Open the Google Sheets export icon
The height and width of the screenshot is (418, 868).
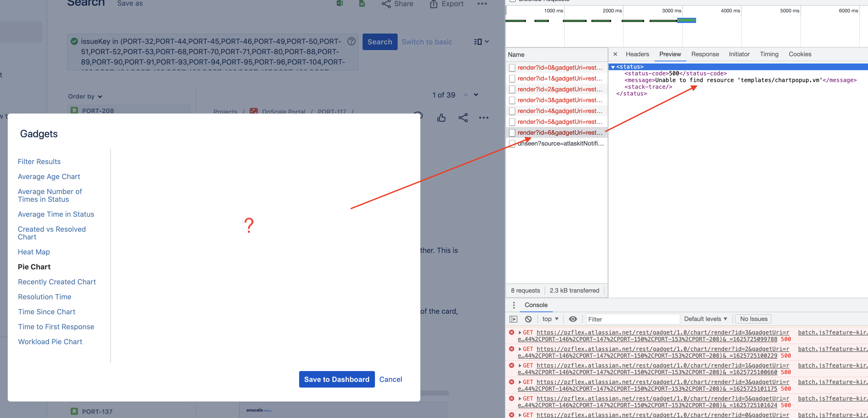[x=362, y=3]
